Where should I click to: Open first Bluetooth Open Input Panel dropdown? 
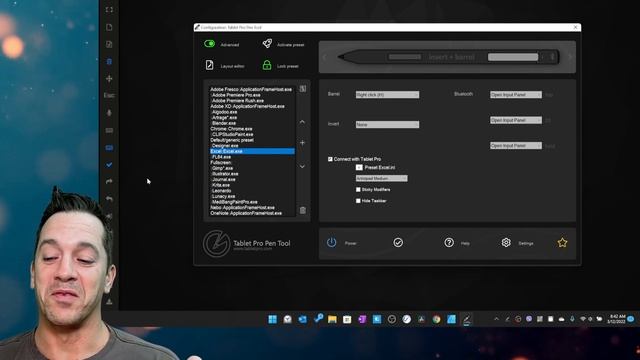point(516,95)
